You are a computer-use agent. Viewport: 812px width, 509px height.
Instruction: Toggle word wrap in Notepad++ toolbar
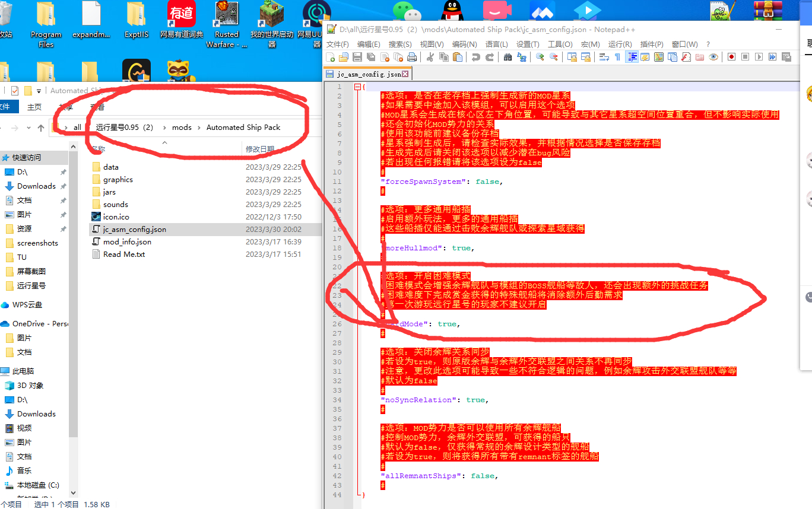[x=604, y=57]
